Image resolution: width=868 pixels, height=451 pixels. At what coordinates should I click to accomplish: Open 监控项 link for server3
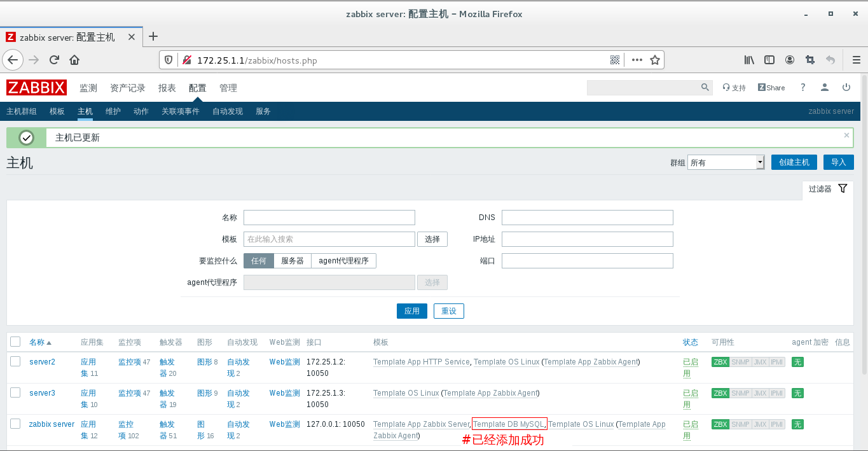pyautogui.click(x=130, y=393)
